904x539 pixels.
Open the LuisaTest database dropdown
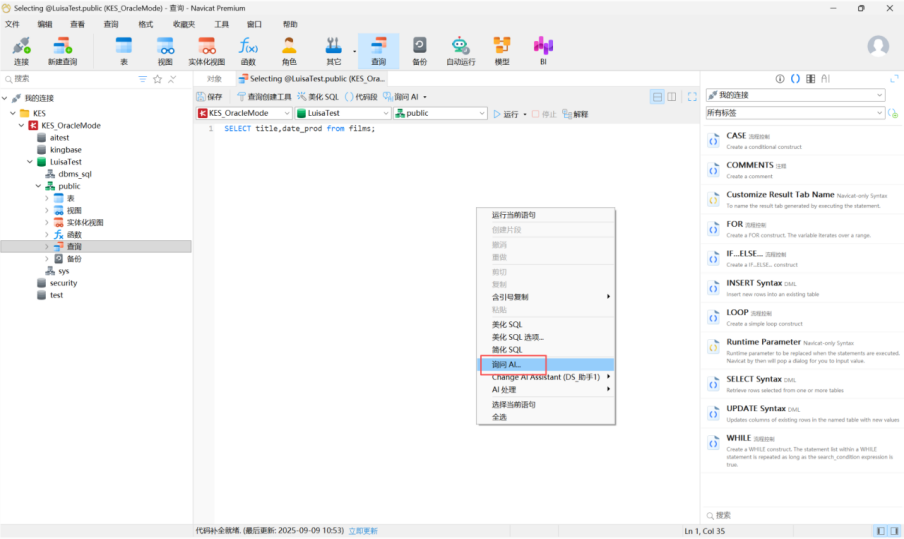341,114
